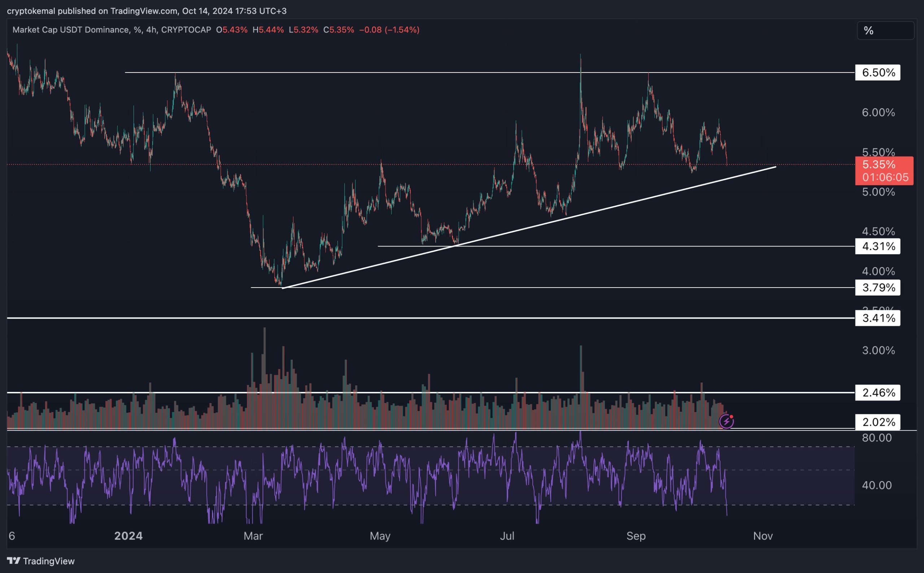924x573 pixels.
Task: Select the 6.50% horizontal line label
Action: click(x=877, y=73)
